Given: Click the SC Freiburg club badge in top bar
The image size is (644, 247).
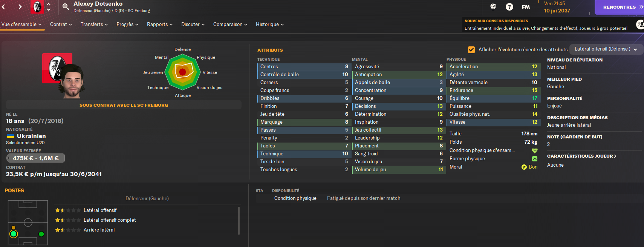Looking at the screenshot, I should [37, 7].
